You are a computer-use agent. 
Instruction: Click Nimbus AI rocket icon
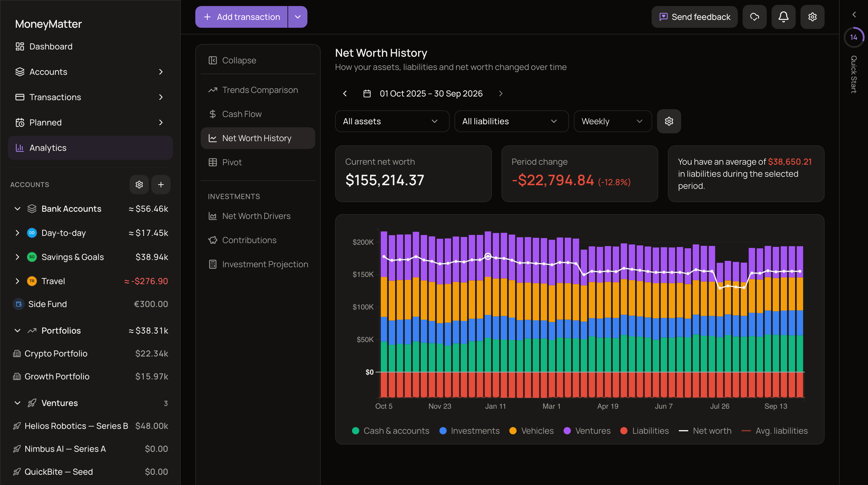(17, 449)
